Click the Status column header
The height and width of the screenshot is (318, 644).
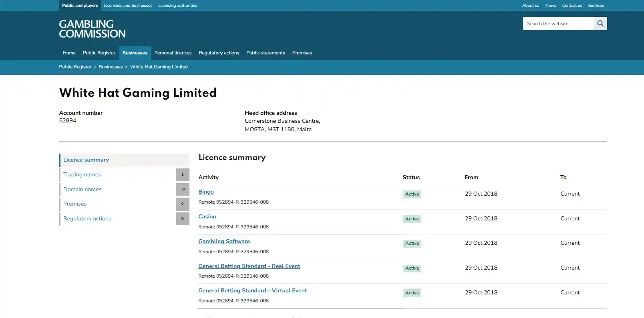pyautogui.click(x=411, y=178)
